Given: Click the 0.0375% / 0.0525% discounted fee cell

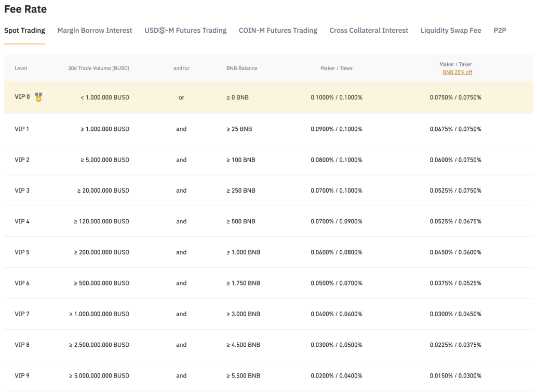Looking at the screenshot, I should (455, 283).
